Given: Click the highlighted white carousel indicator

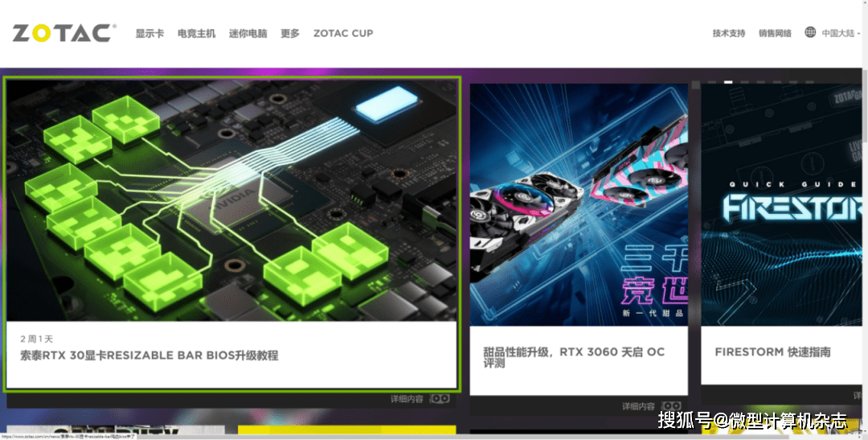Looking at the screenshot, I should [x=728, y=82].
